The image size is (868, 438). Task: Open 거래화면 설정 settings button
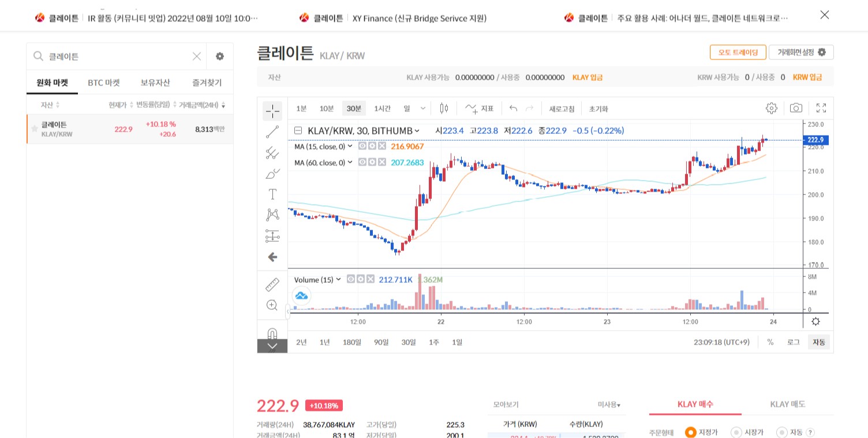click(x=801, y=52)
